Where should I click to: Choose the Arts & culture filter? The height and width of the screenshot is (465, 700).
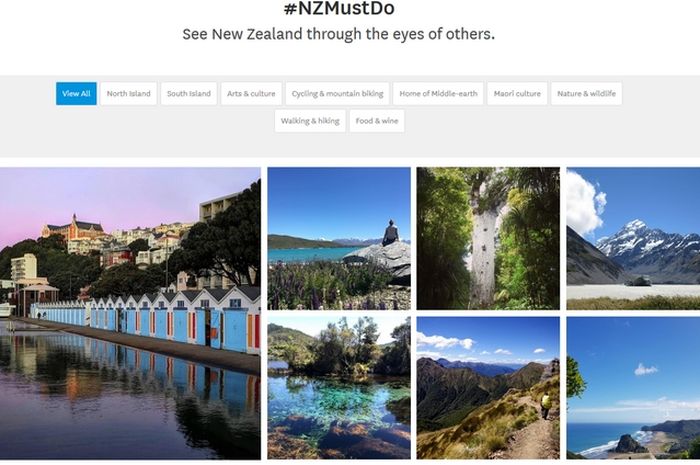click(x=251, y=94)
